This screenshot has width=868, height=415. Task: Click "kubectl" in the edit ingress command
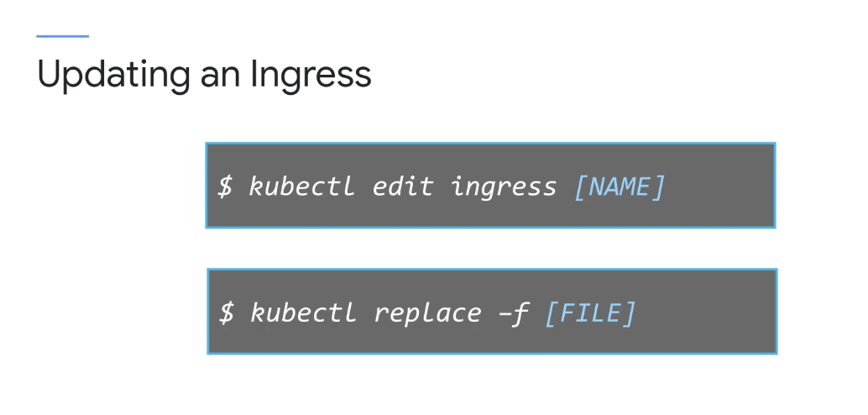click(301, 186)
